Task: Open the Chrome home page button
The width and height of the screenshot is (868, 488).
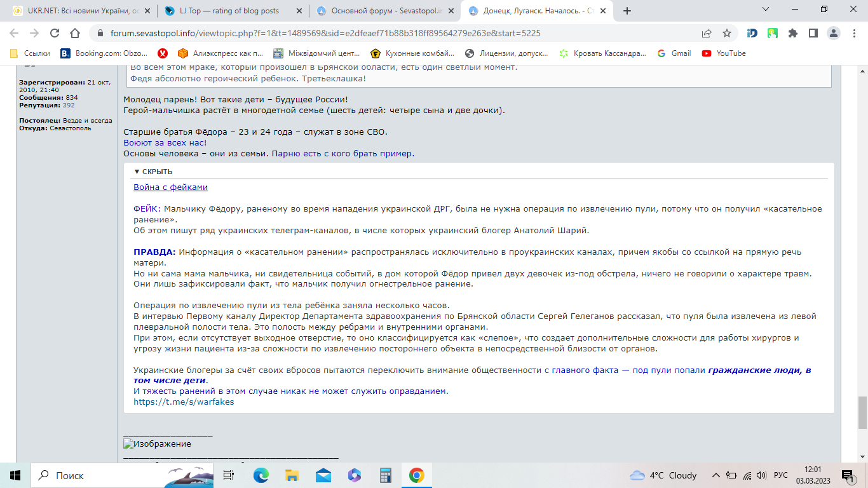Action: tap(75, 33)
